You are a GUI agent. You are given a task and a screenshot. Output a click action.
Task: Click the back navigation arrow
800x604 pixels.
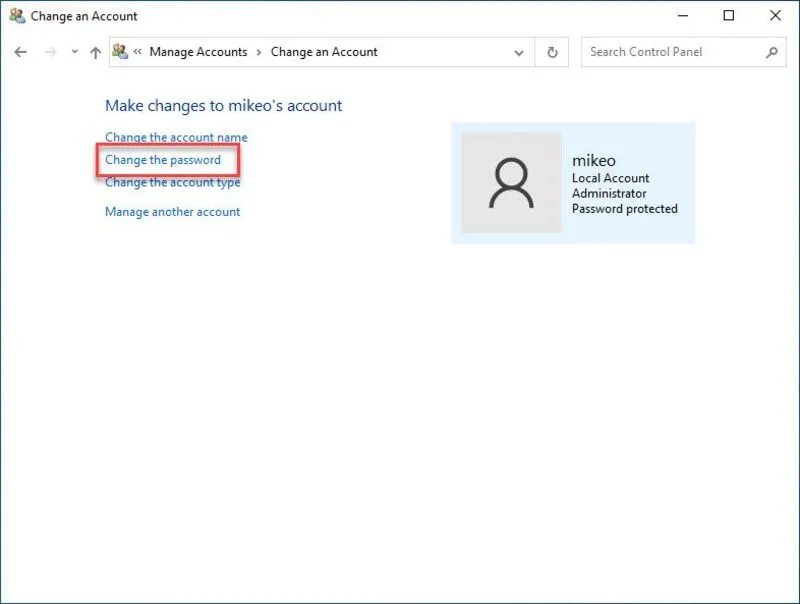(20, 52)
